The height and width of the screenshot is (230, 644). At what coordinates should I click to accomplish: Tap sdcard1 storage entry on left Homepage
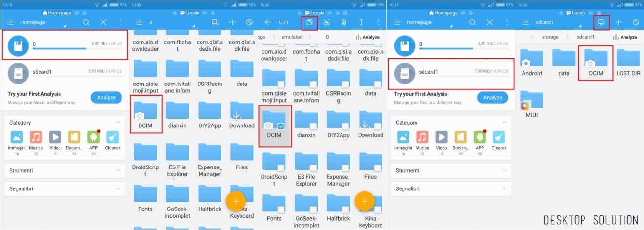tap(64, 73)
